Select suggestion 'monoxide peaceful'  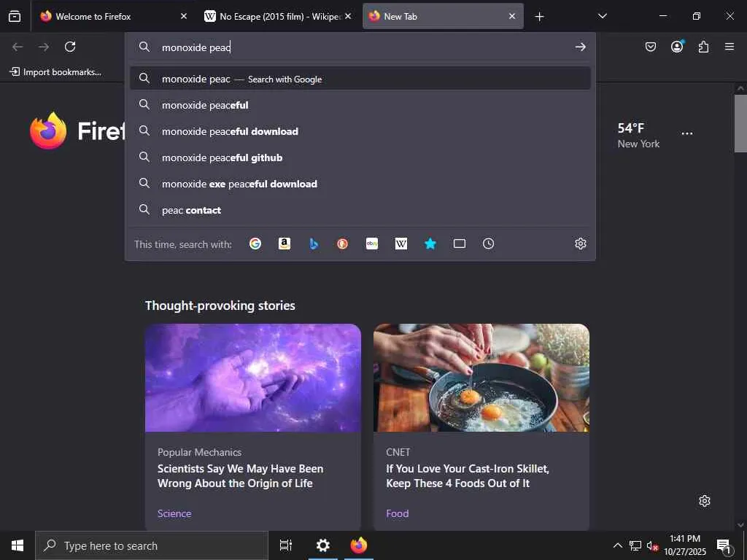click(x=360, y=105)
